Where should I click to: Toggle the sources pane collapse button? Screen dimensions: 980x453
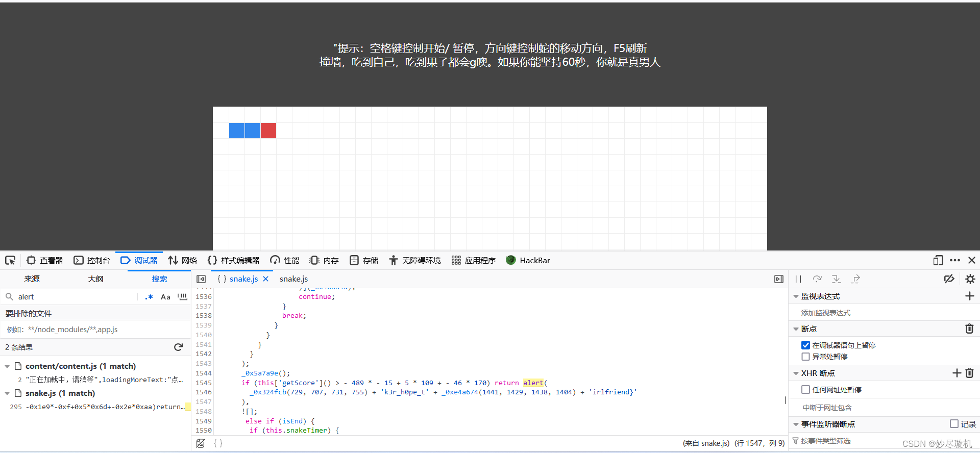201,279
